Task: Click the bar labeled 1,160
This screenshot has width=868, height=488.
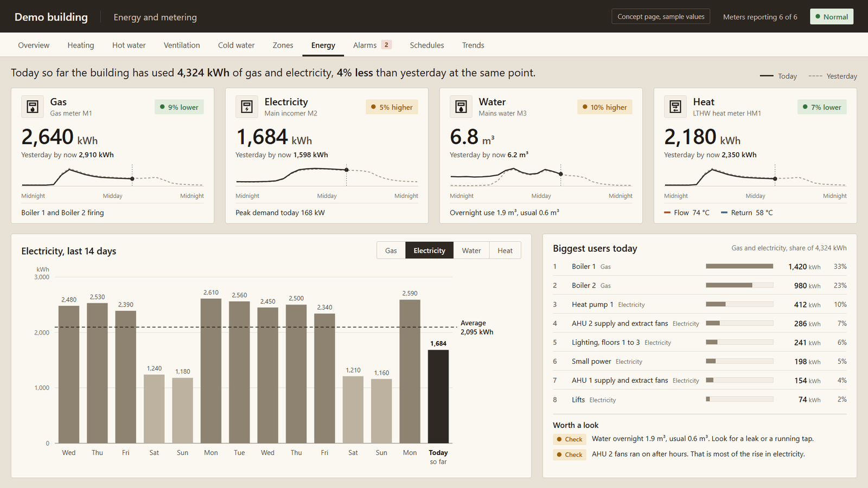Action: [x=381, y=411]
